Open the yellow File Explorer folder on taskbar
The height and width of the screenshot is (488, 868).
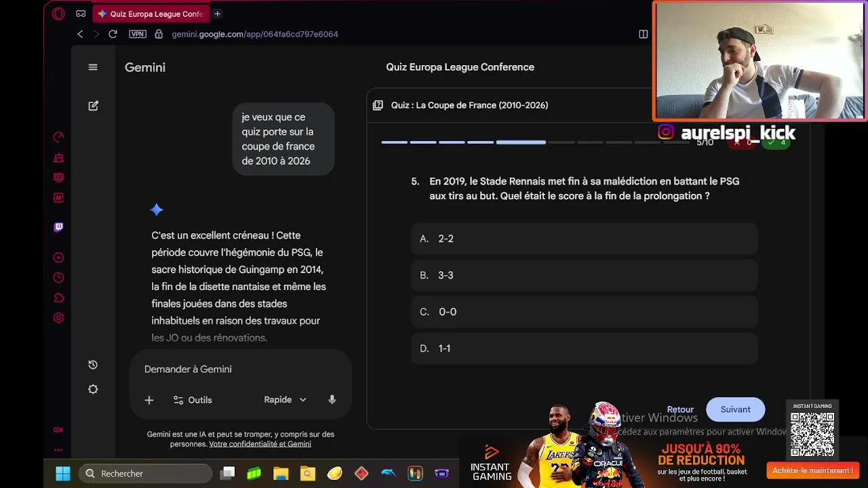(x=281, y=473)
